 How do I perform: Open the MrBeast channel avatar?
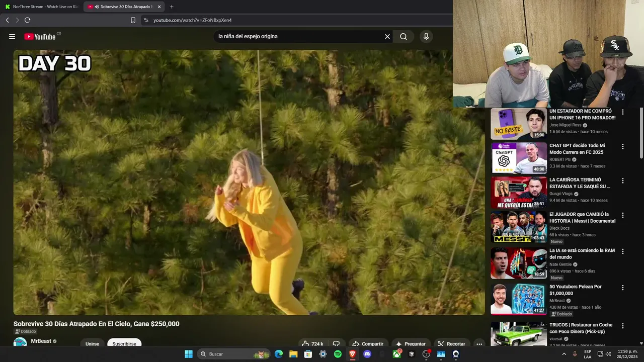20,343
